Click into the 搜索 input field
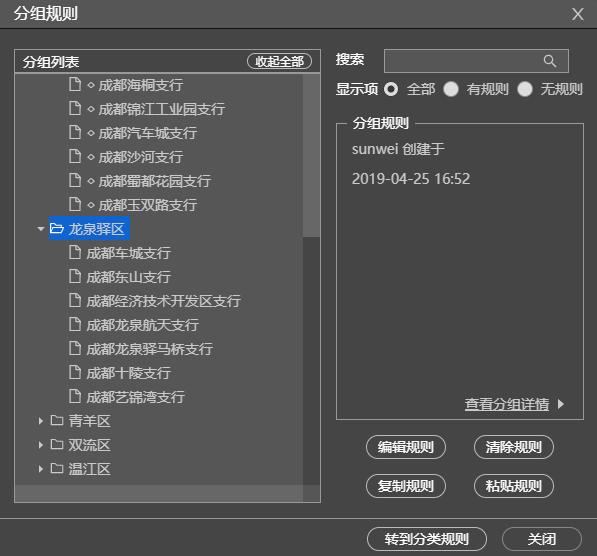The image size is (597, 556). click(476, 61)
